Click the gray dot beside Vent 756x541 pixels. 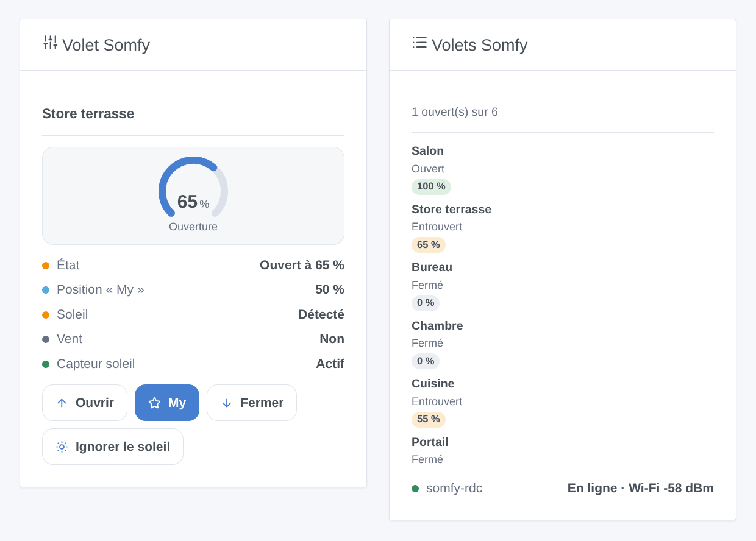point(46,339)
